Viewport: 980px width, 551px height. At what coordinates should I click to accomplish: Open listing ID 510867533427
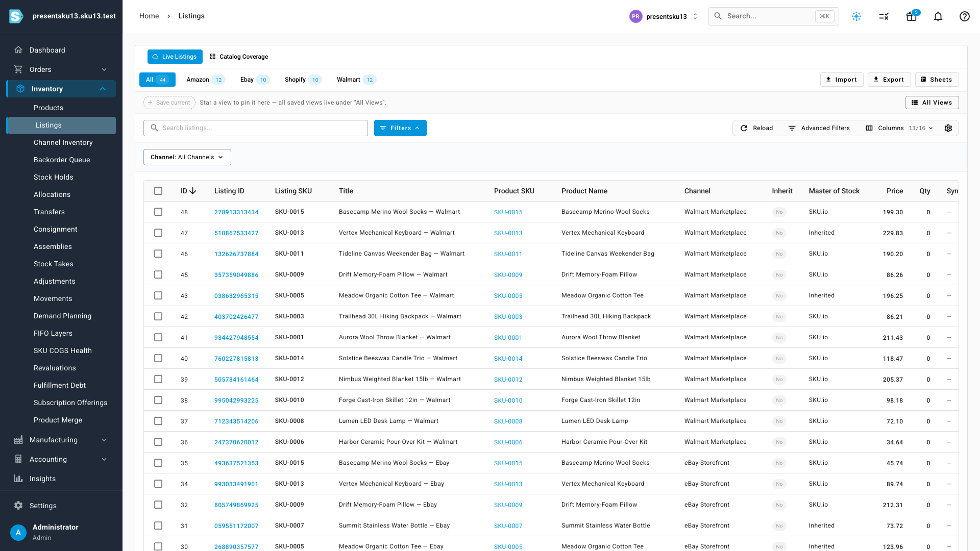click(x=236, y=233)
